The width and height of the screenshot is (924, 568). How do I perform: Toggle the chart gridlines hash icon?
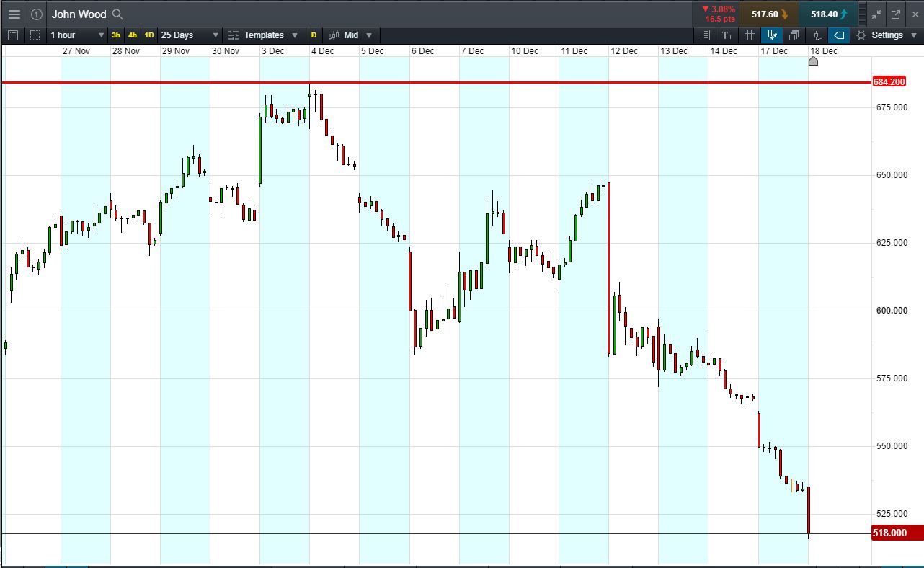coord(750,35)
